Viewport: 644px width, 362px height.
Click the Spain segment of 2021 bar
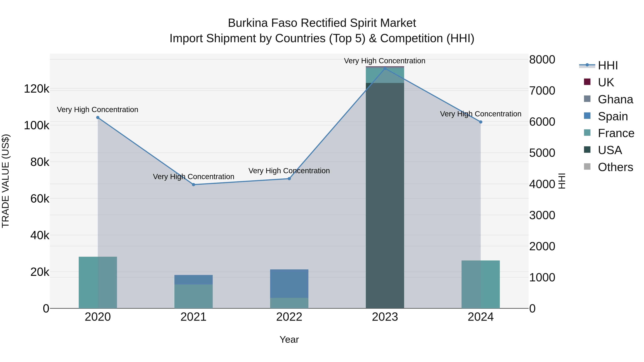click(194, 280)
